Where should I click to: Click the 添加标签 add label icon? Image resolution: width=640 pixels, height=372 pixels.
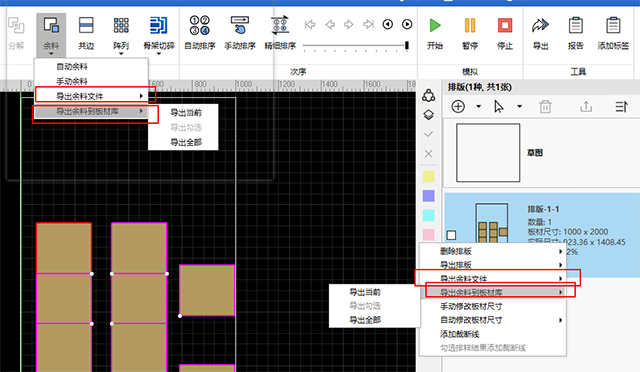[x=613, y=25]
